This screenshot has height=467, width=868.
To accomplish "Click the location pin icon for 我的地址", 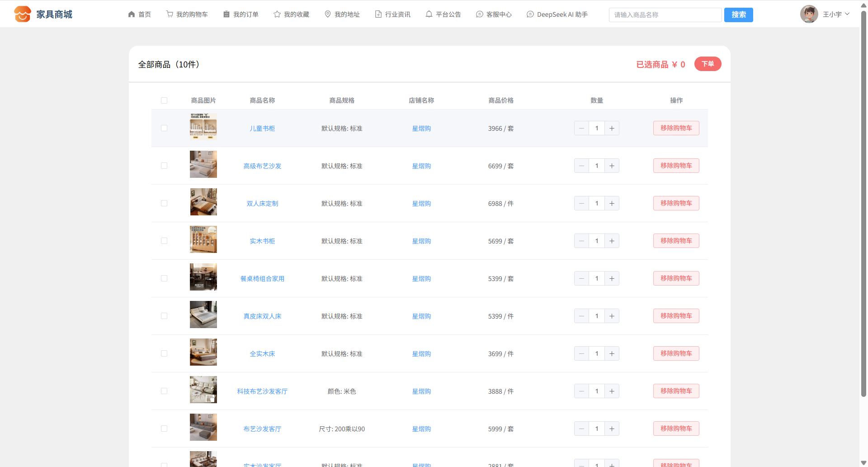I will tap(328, 14).
